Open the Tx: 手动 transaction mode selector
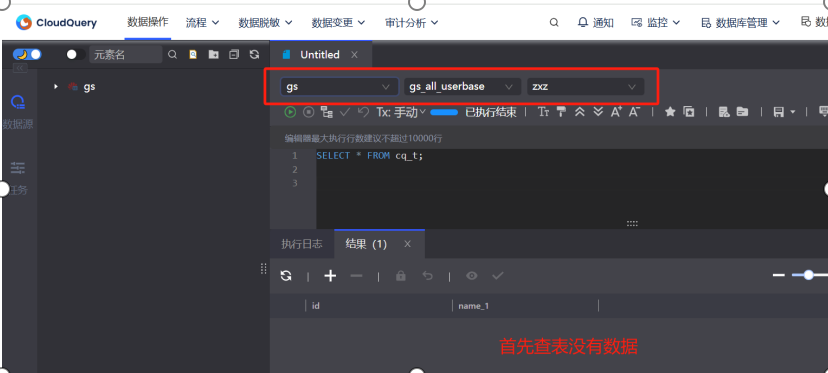Screen dimensions: 828x373 [401, 112]
